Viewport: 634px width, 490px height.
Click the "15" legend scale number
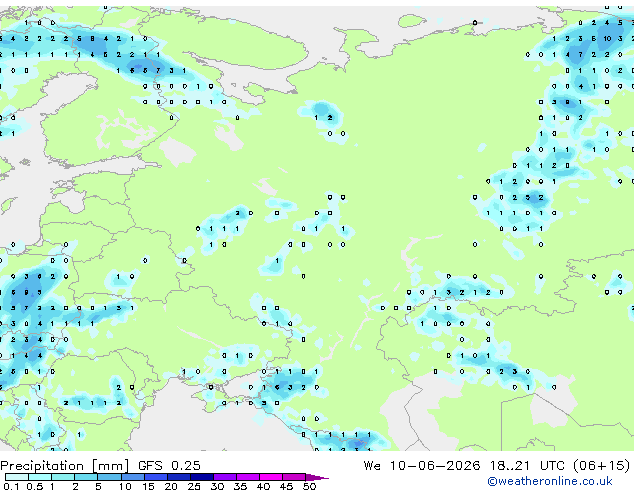[148, 486]
